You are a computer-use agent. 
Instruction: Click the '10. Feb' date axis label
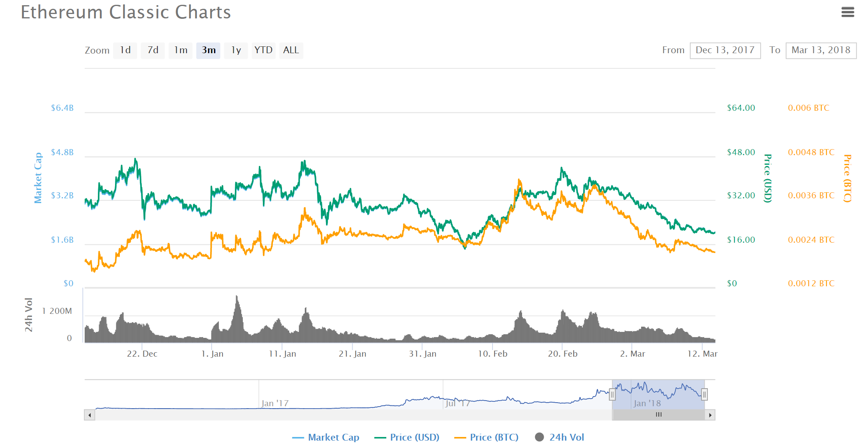tap(493, 354)
